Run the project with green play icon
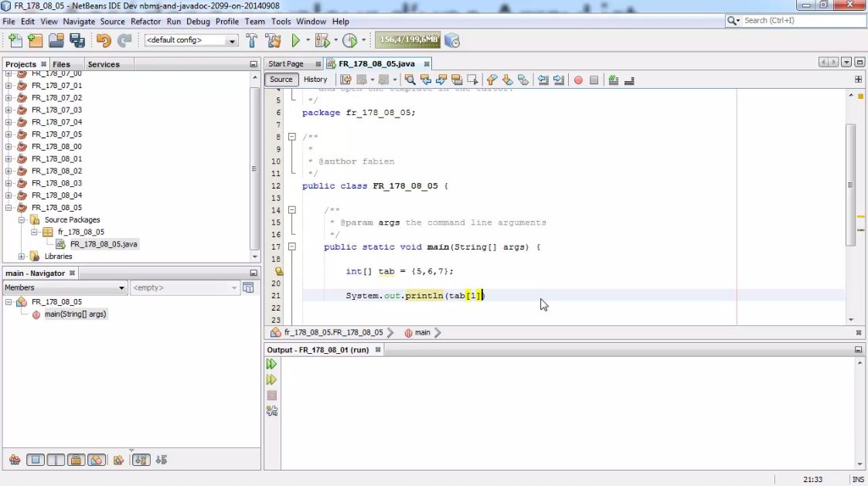868x486 pixels. 295,41
